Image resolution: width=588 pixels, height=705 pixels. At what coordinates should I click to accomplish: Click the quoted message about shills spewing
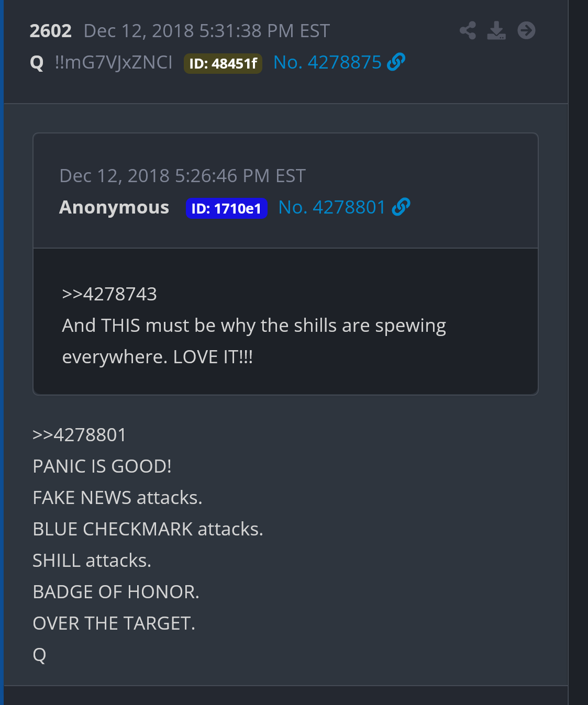point(254,341)
